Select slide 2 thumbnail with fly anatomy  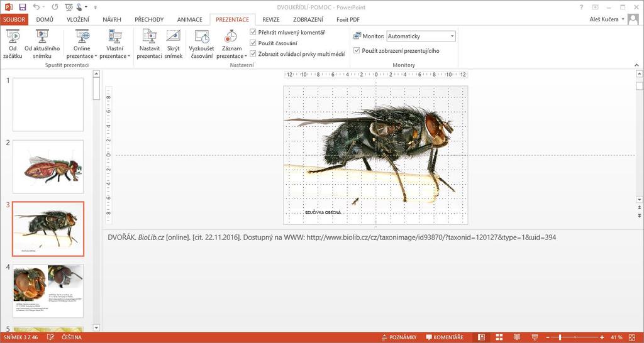click(48, 166)
